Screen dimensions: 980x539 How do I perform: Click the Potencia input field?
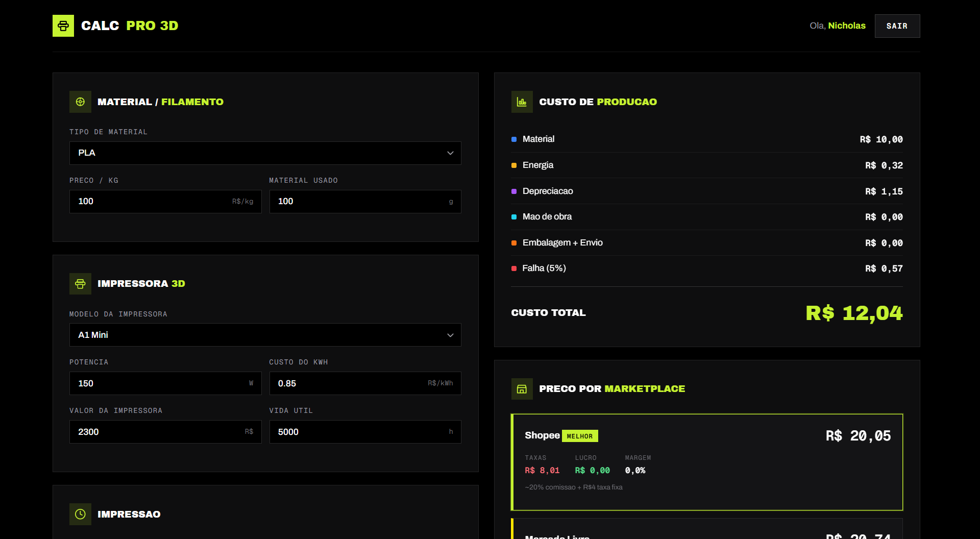coord(165,383)
